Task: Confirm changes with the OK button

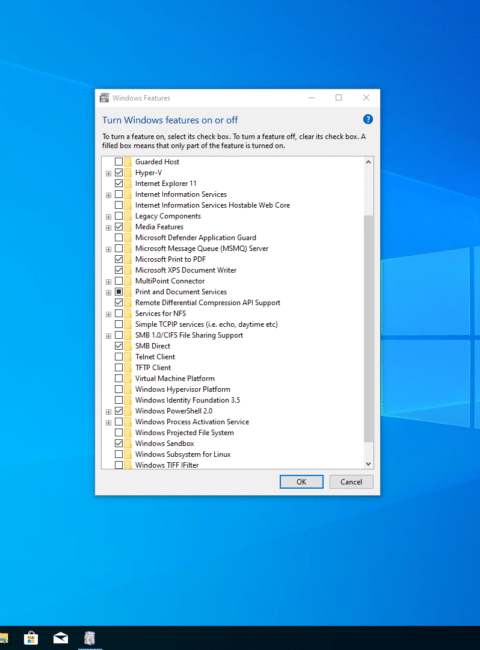Action: pos(301,482)
